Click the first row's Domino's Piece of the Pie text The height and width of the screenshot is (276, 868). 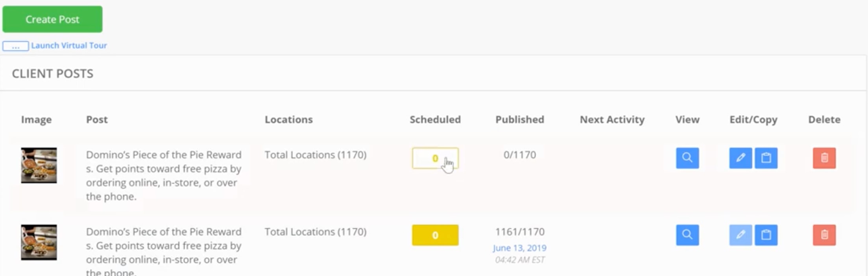[164, 176]
